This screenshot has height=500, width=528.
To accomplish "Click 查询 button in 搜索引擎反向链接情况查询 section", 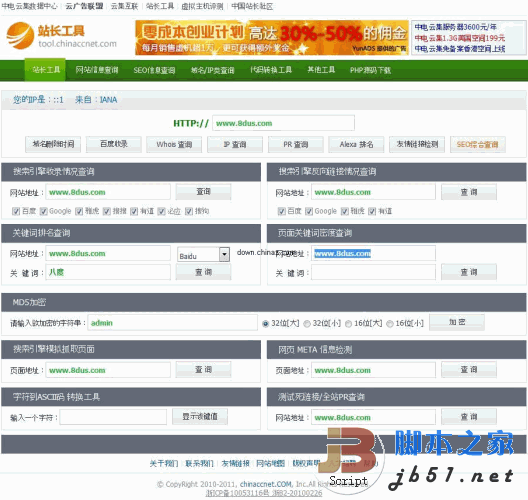I will click(469, 192).
